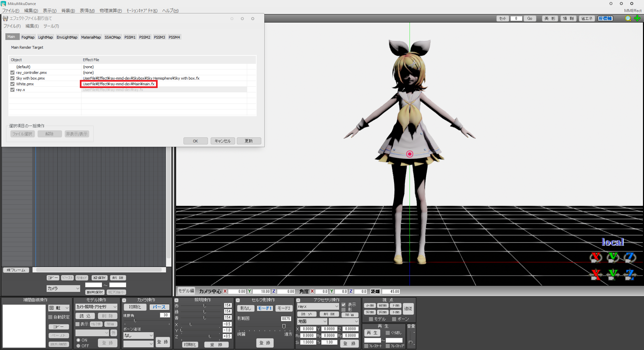This screenshot has height=350, width=644.
Task: Click the 視野角 field of view slider
Action: point(147,321)
